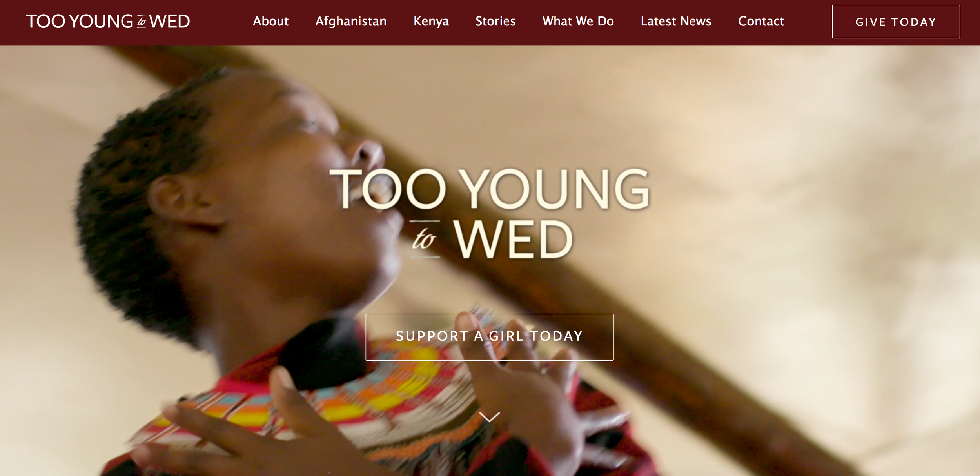Open the Stories section

[495, 21]
